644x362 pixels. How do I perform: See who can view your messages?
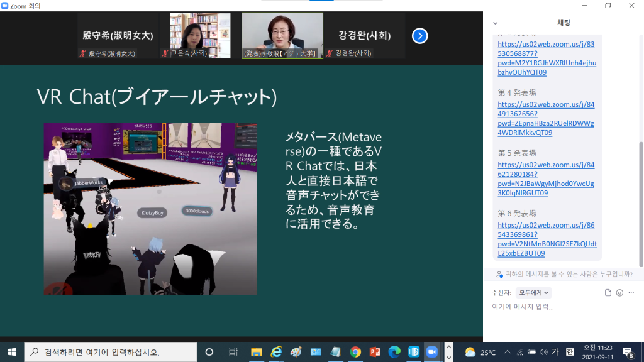coord(564,274)
